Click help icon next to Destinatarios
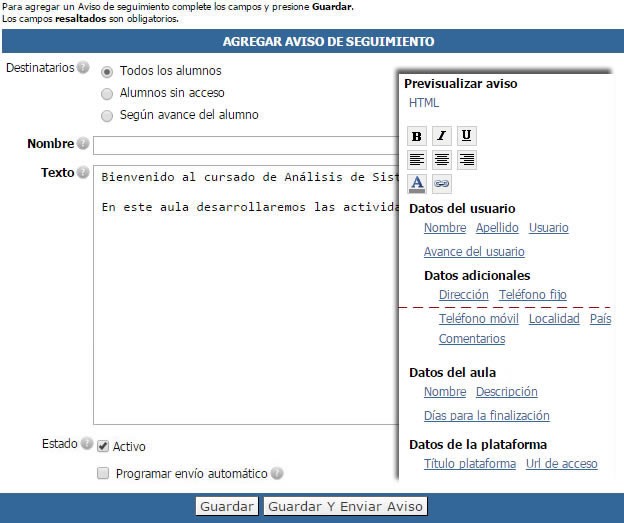The height and width of the screenshot is (523, 624). pyautogui.click(x=83, y=68)
